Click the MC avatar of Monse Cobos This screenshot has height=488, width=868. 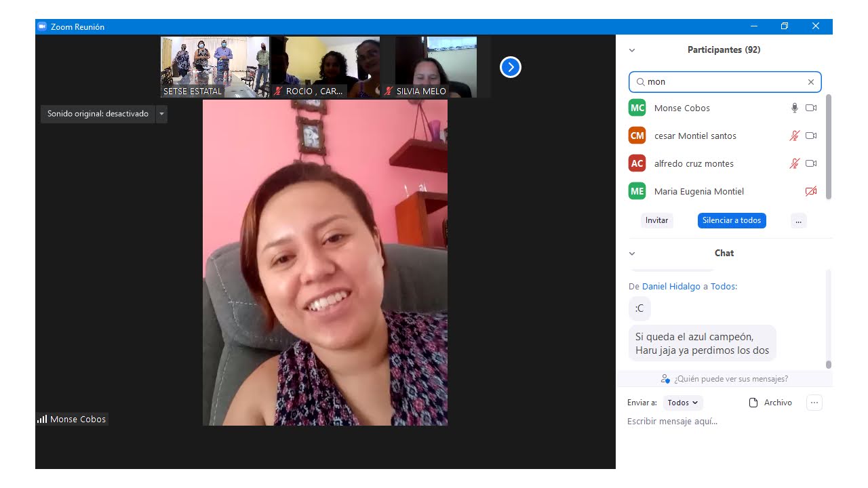637,108
